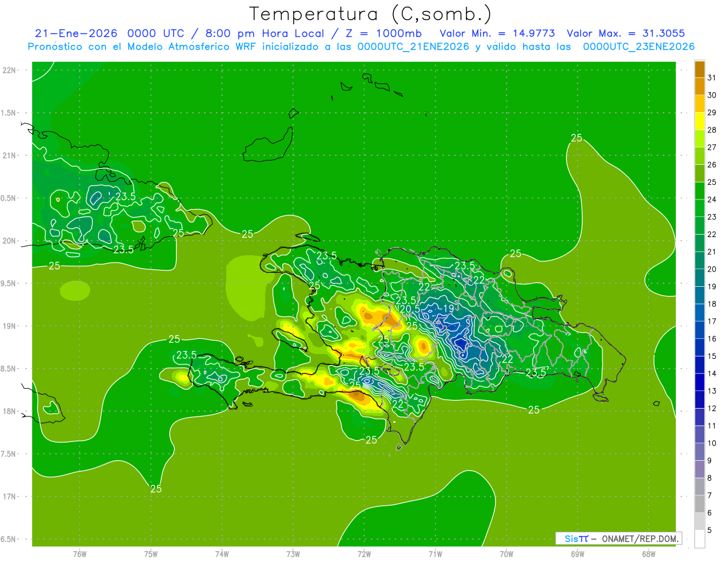The height and width of the screenshot is (562, 728).
Task: Click the legend value '25'
Action: (712, 182)
